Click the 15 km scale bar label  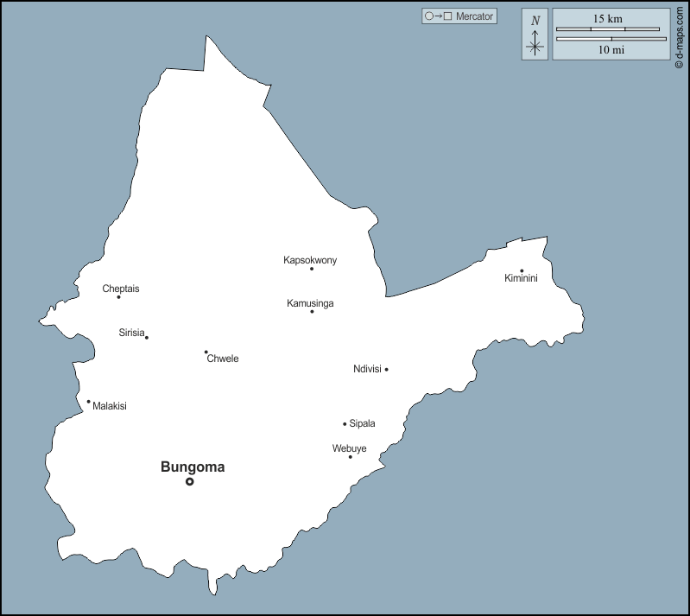point(609,18)
